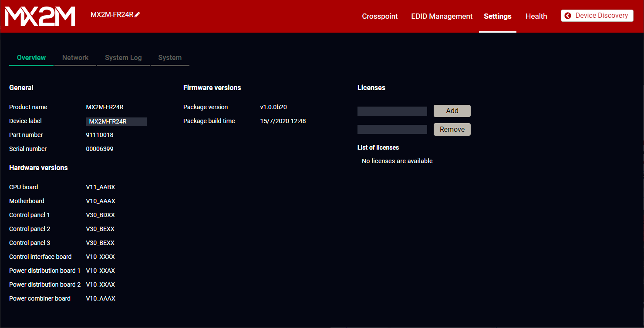
Task: Click the build time 15/7/2020 12:48
Action: [283, 121]
